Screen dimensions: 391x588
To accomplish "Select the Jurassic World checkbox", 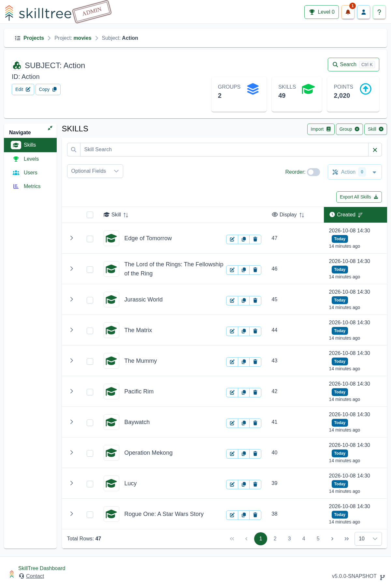I will [x=90, y=300].
